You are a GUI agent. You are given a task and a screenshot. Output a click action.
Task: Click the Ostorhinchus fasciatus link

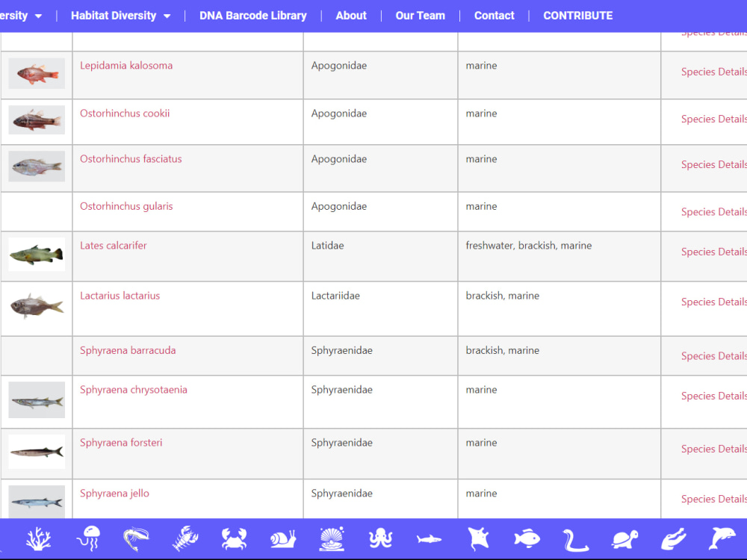[131, 159]
